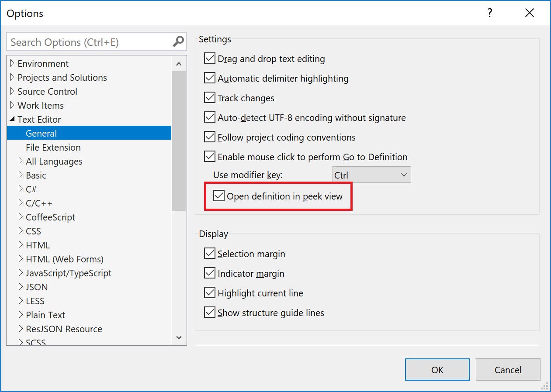Viewport: 551px width, 392px height.
Task: Toggle Automatic delimiter highlighting
Action: coord(210,78)
